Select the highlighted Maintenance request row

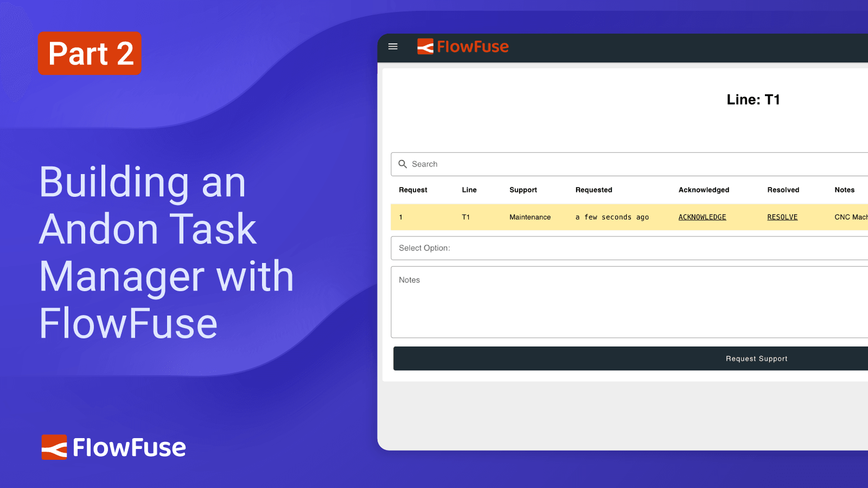pos(597,217)
